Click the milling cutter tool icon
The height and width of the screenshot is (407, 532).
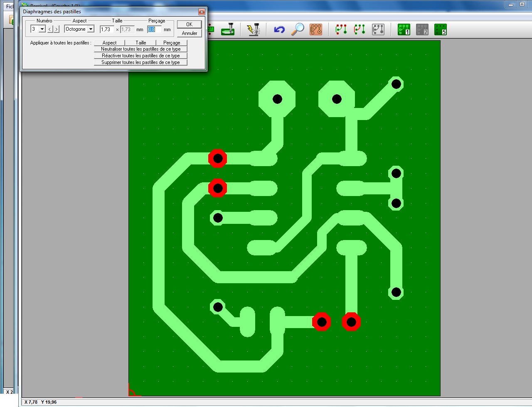click(x=228, y=29)
